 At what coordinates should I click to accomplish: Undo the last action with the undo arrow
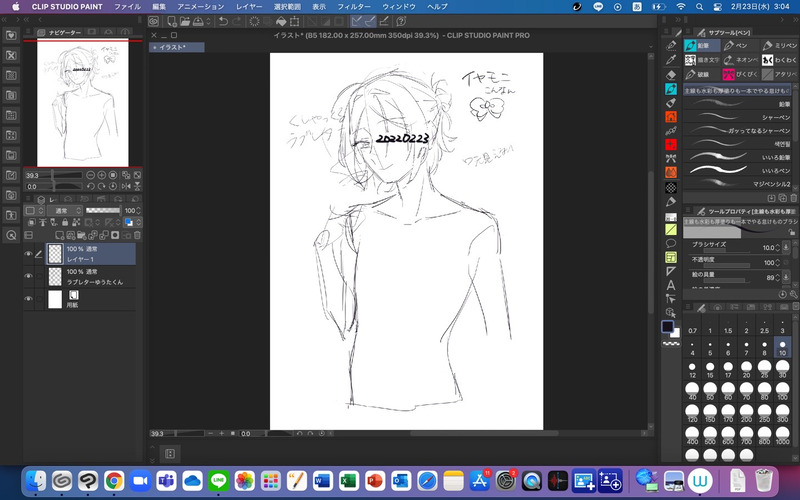[223, 21]
